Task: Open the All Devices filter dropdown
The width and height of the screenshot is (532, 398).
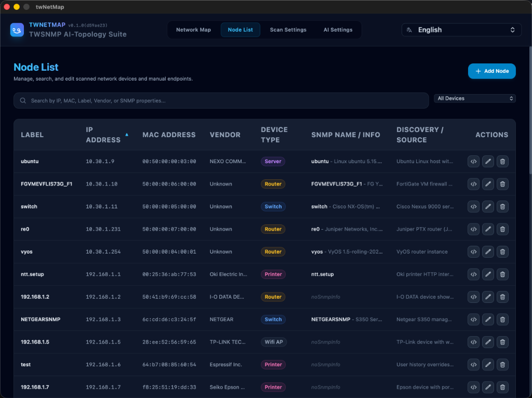Action: [475, 98]
